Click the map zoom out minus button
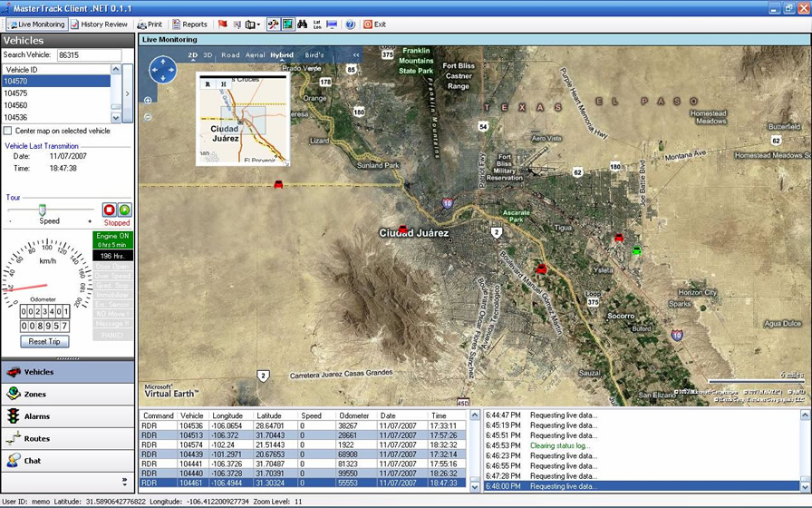 (x=148, y=117)
